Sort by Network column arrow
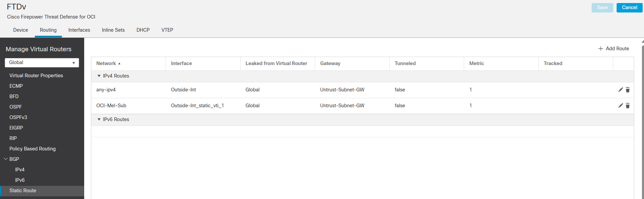 tap(119, 63)
